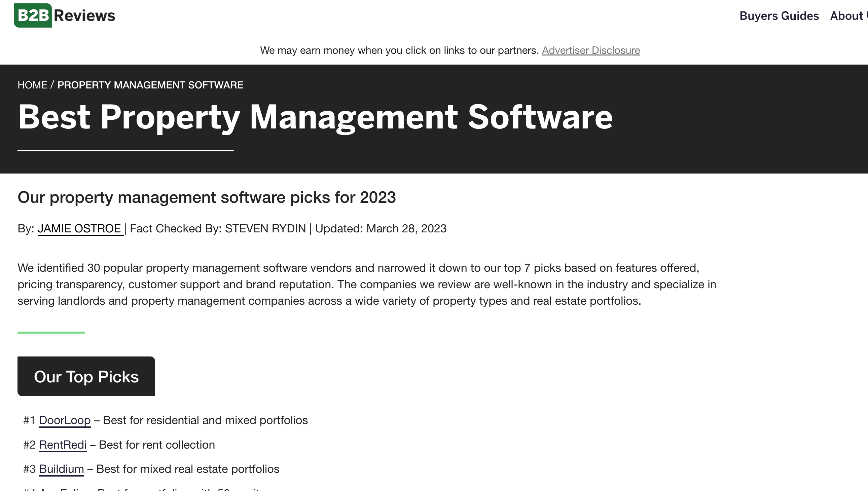
Task: Click the green divider above Our Top Picks
Action: tap(51, 332)
